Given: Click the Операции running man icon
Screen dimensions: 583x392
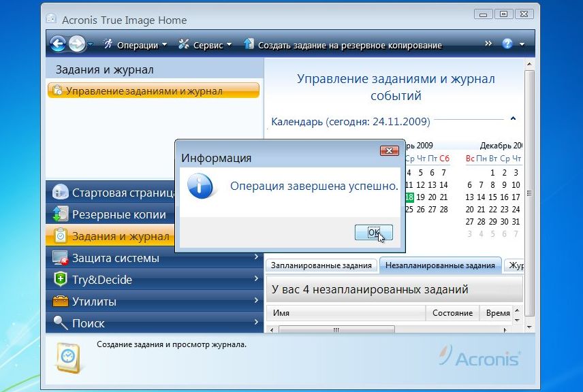Looking at the screenshot, I should [108, 44].
